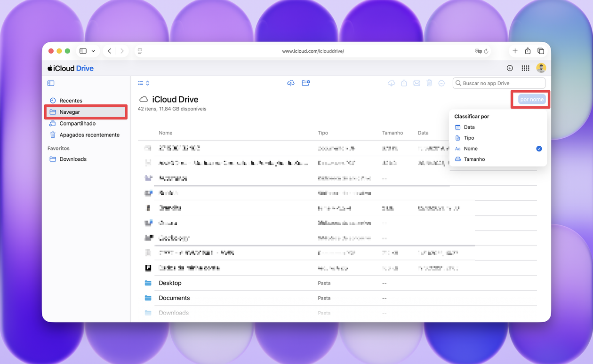
Task: Create a new folder with the folder icon
Action: coord(306,83)
